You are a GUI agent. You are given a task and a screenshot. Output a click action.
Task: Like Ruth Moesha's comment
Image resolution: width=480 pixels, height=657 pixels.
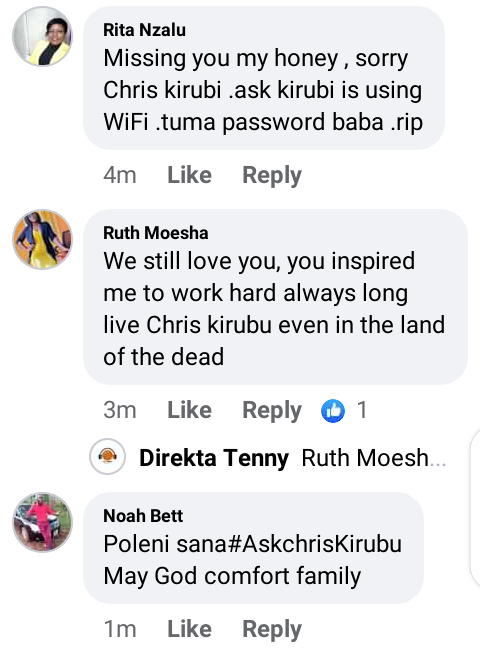coord(189,410)
